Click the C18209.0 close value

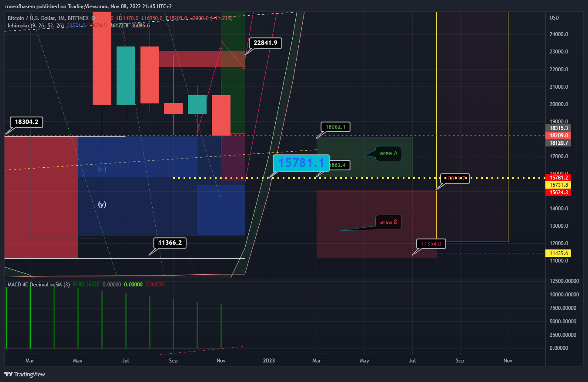(x=177, y=18)
